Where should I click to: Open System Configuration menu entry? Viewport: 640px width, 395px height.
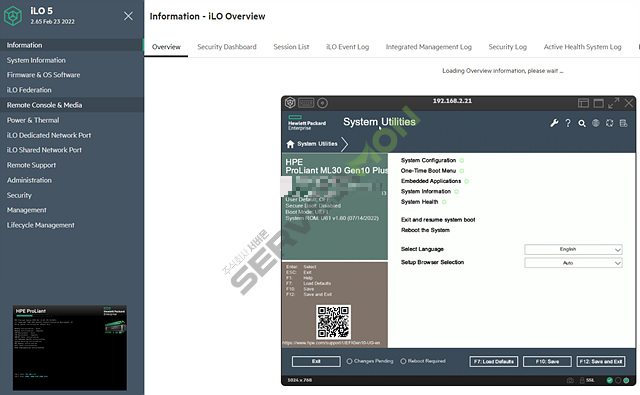(428, 160)
